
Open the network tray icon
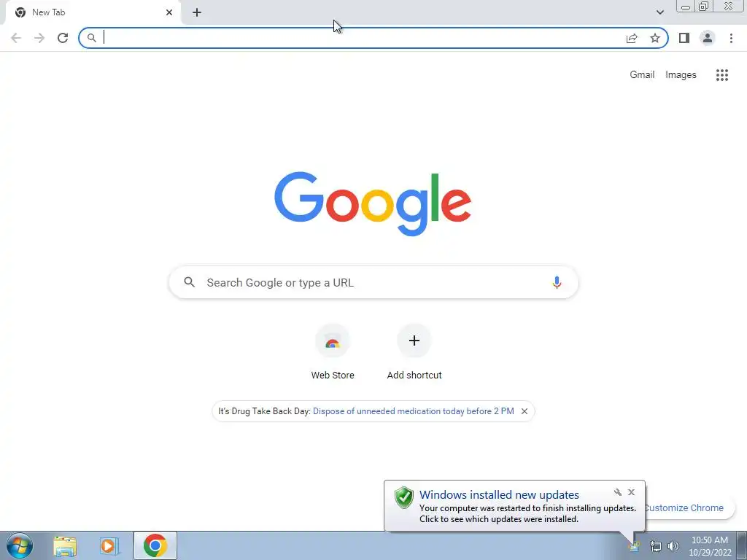pos(656,546)
